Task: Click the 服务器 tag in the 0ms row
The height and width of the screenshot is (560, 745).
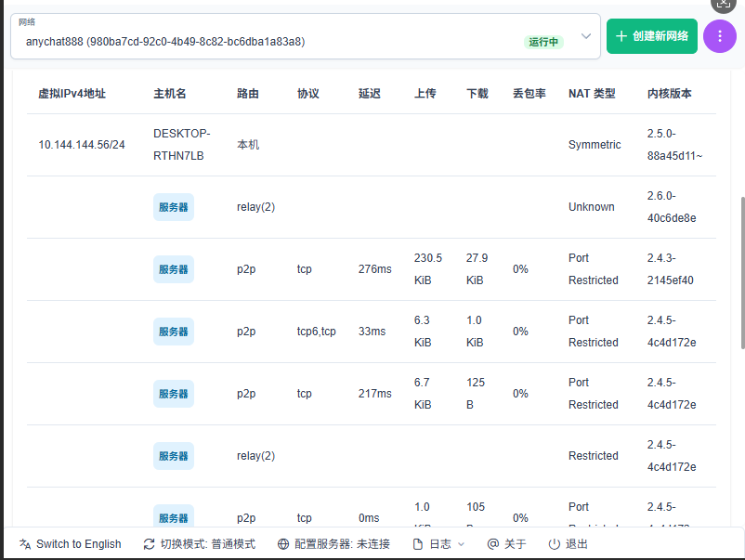Action: pyautogui.click(x=174, y=515)
